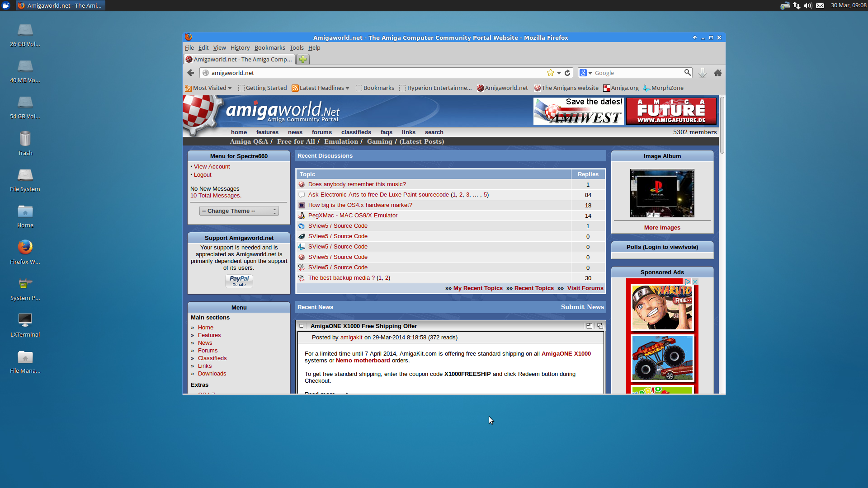868x488 pixels.
Task: Reload the page with the refresh icon
Action: [x=567, y=73]
